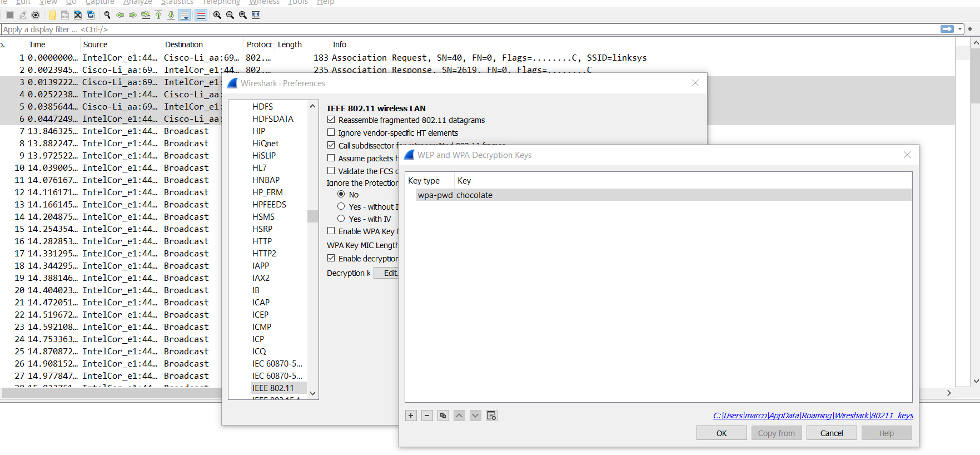Save this capture file icon
Viewport: 980px width, 455px height.
(x=65, y=15)
